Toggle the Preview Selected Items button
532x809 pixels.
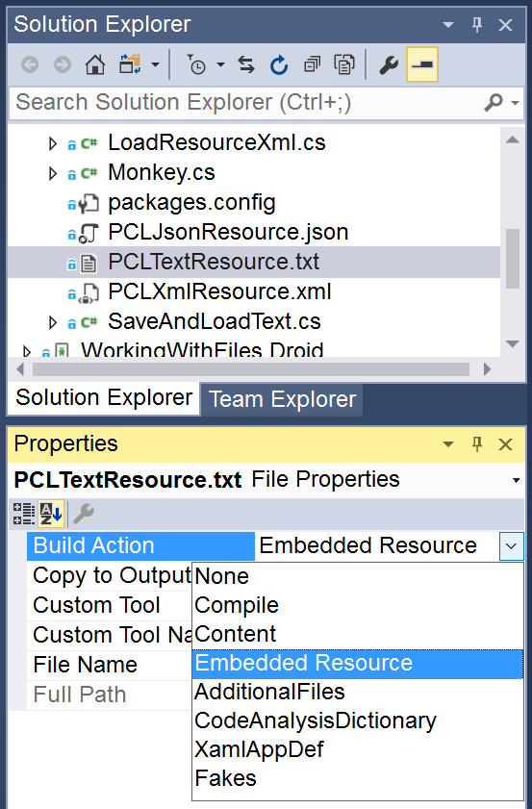[422, 64]
